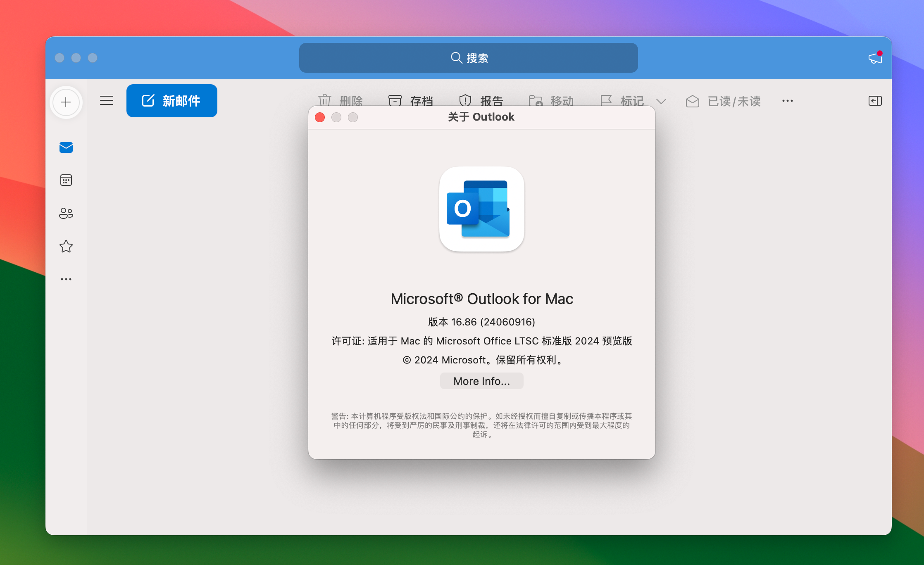This screenshot has height=565, width=924.
Task: Click the round plus add button
Action: (66, 102)
